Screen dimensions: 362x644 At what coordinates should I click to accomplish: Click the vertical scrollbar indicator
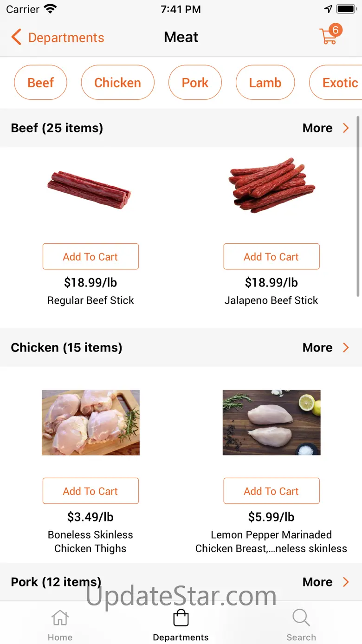click(x=358, y=206)
